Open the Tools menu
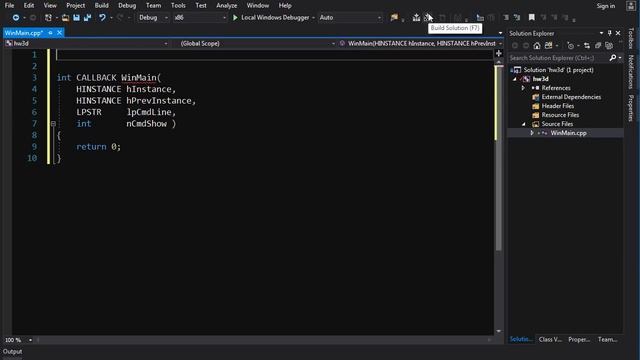 tap(178, 6)
